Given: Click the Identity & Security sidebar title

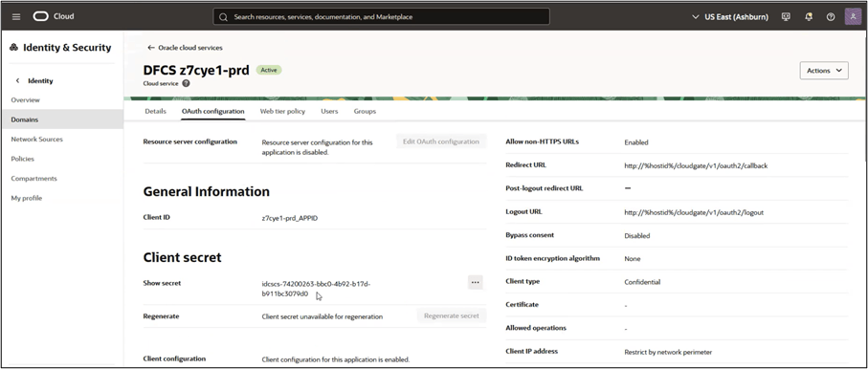Looking at the screenshot, I should (67, 48).
